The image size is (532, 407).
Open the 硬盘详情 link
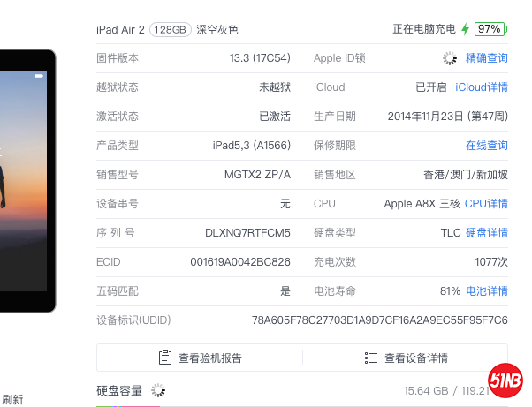tap(487, 233)
